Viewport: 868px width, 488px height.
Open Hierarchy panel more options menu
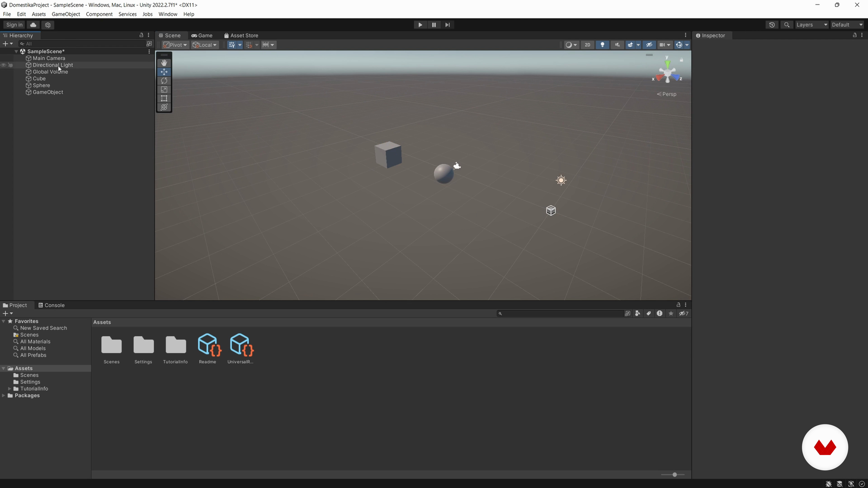pyautogui.click(x=149, y=35)
